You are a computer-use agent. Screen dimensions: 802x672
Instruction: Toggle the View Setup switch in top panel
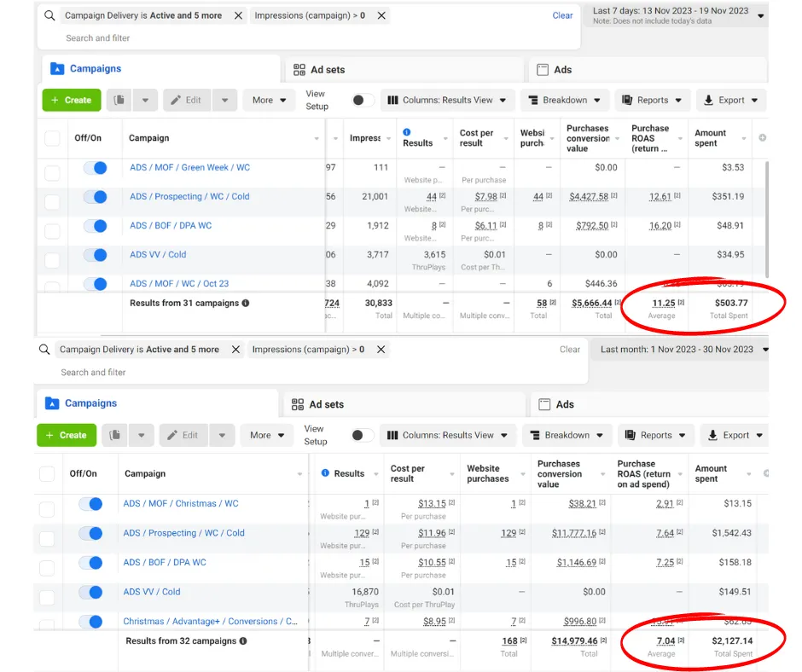pos(362,101)
